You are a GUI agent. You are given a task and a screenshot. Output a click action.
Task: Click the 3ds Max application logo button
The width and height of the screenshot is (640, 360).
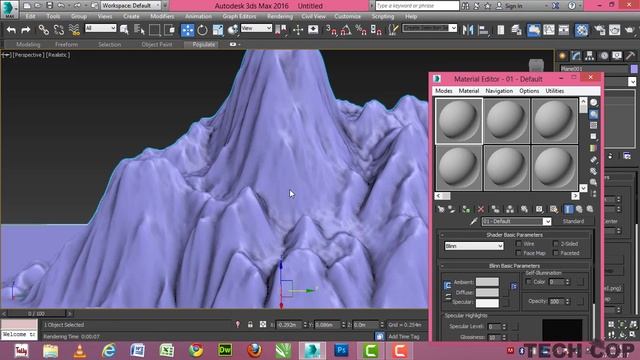[x=9, y=9]
